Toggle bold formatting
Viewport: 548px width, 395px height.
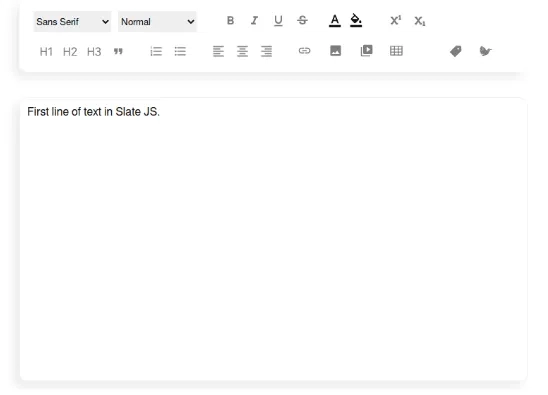pyautogui.click(x=230, y=21)
